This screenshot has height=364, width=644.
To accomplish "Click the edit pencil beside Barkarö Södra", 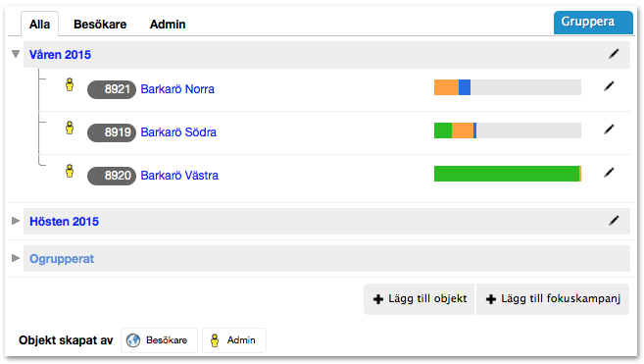I will click(x=609, y=130).
